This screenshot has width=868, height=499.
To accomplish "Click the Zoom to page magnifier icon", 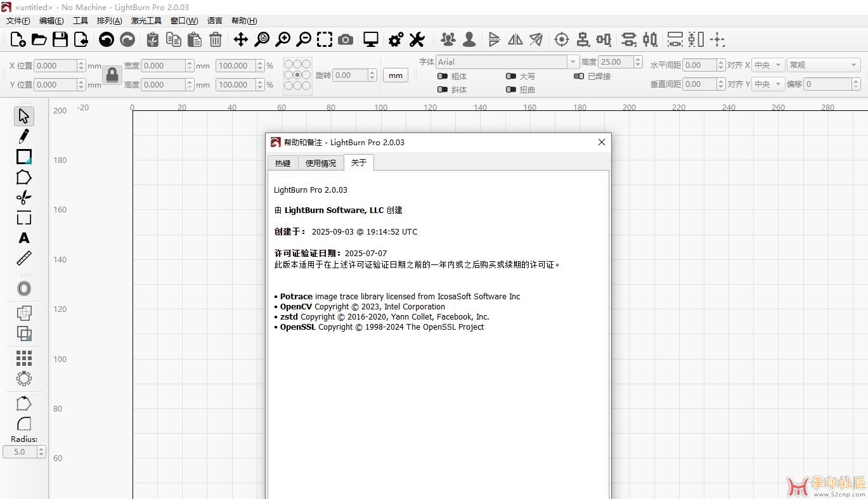I will point(262,40).
